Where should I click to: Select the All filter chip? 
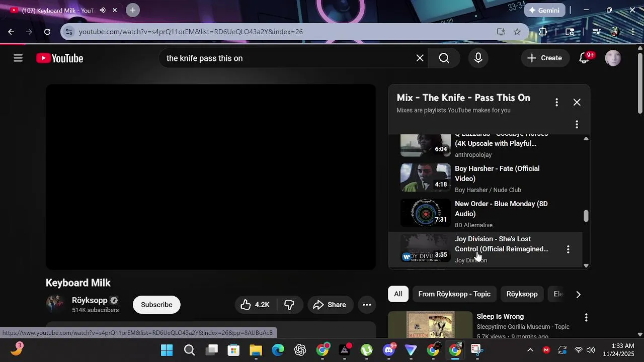pyautogui.click(x=398, y=294)
